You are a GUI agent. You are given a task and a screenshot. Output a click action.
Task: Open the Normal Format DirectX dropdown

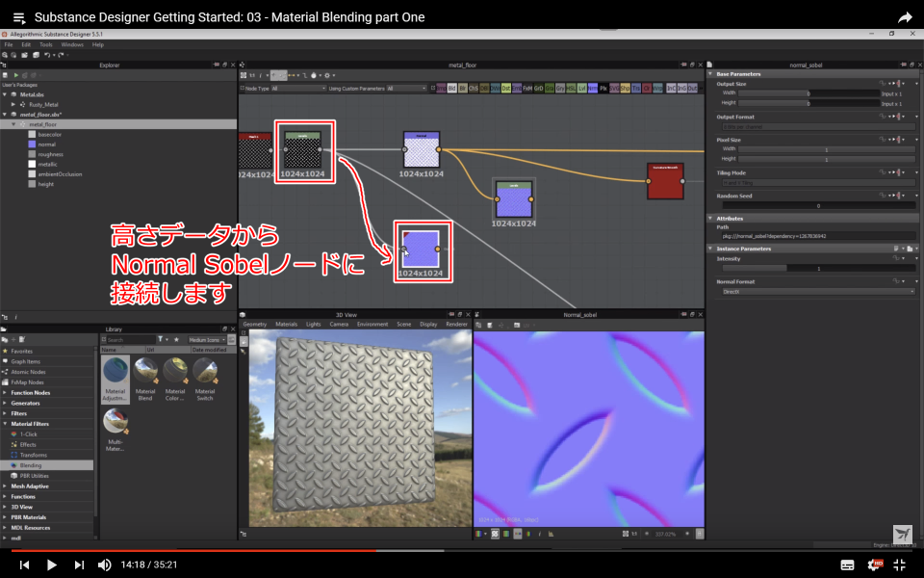(x=818, y=292)
